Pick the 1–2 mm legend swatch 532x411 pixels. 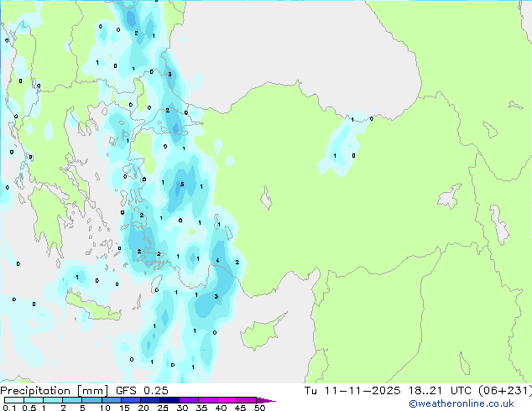click(53, 400)
